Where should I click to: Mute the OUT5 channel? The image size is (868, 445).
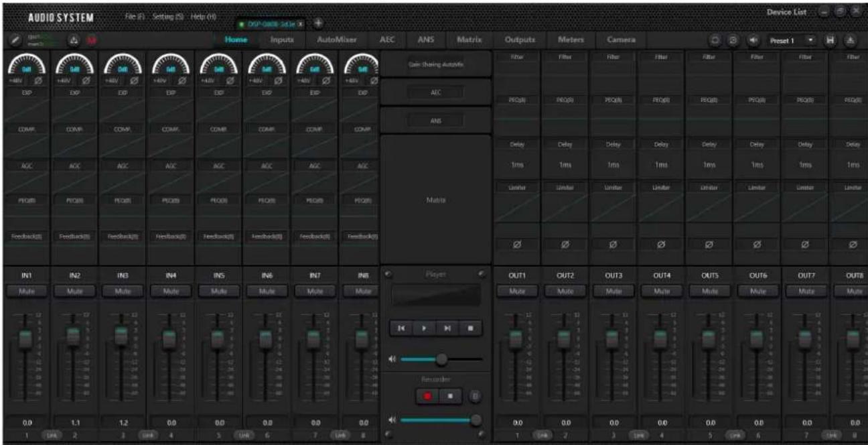tap(710, 292)
